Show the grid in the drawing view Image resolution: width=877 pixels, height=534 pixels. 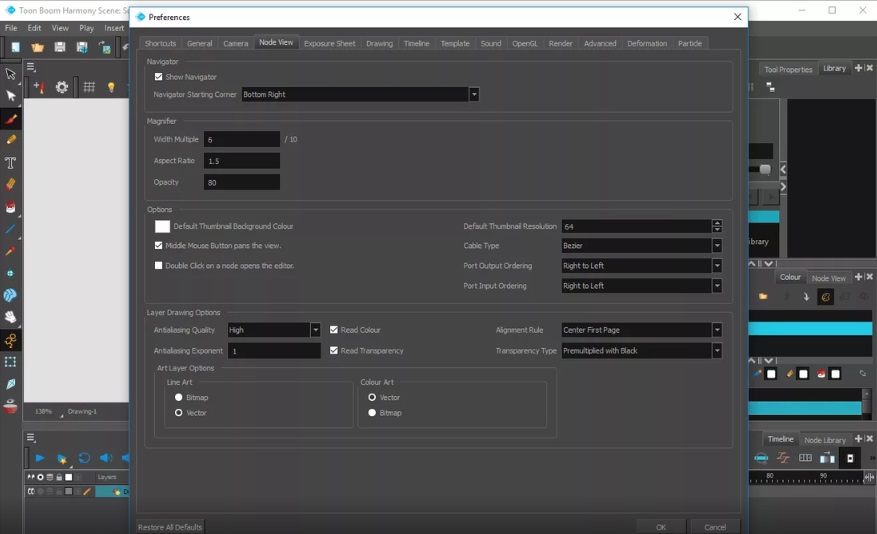point(89,88)
